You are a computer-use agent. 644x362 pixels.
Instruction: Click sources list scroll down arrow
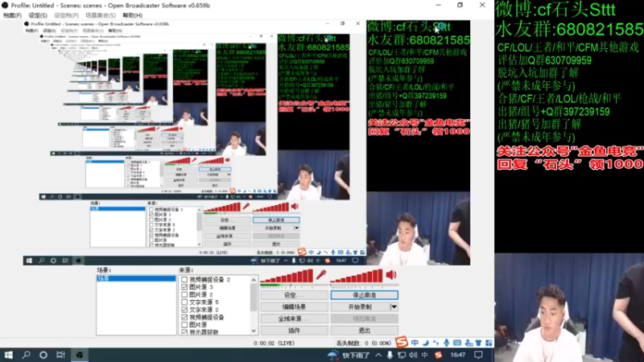(x=254, y=331)
